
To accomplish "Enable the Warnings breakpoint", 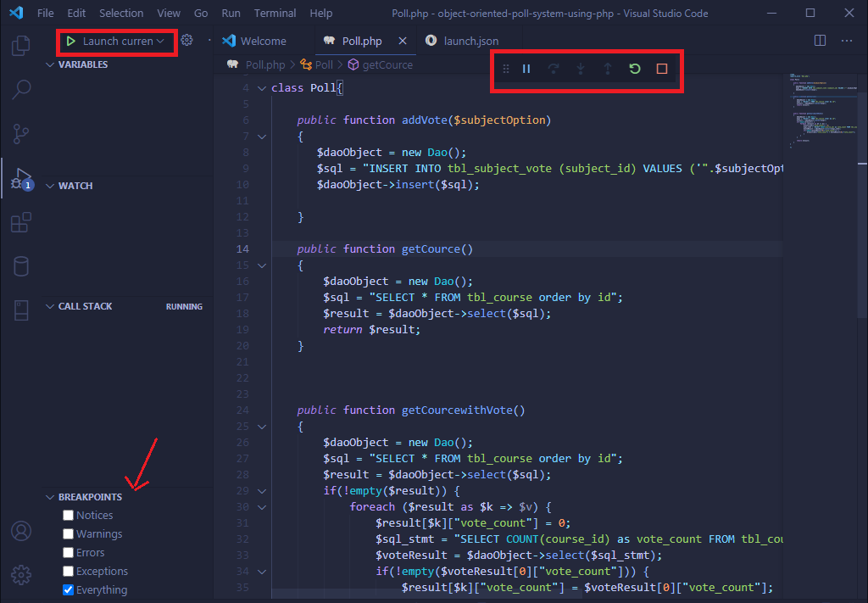I will tap(68, 533).
